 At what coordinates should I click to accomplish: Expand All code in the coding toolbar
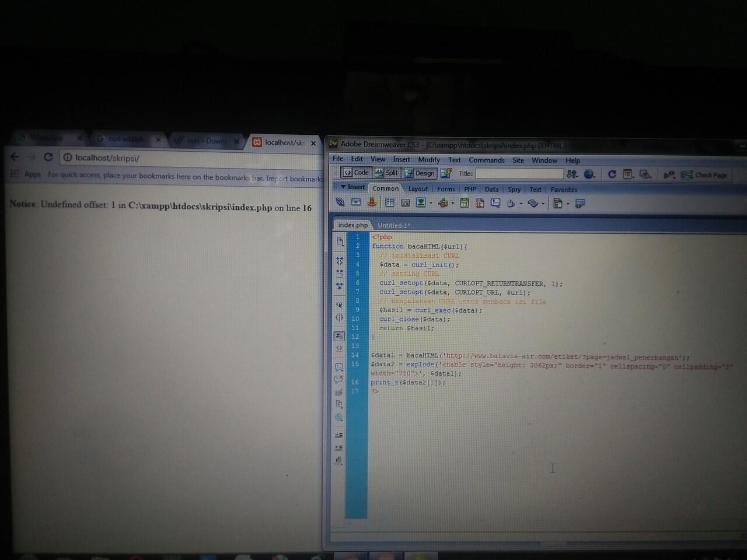click(x=340, y=286)
